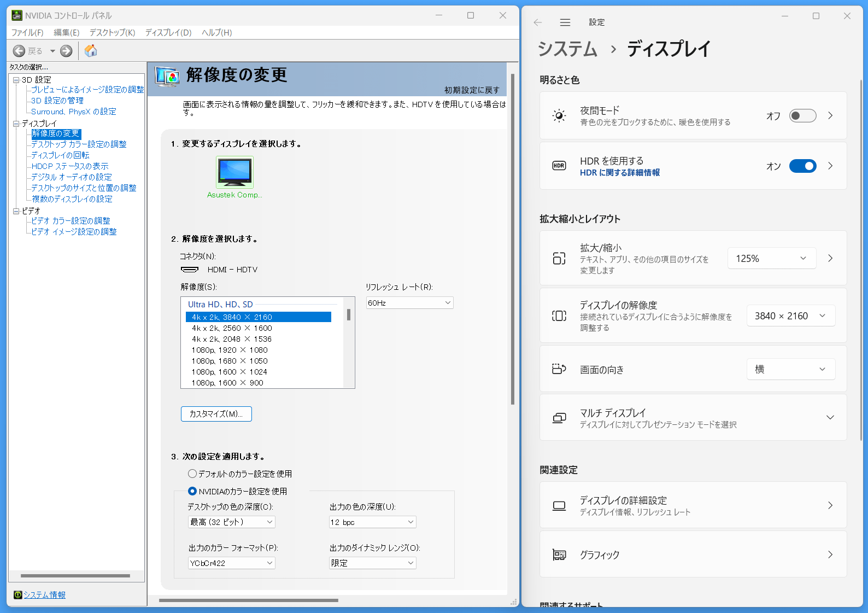The width and height of the screenshot is (868, 613).
Task: Open night light settings with its chevron
Action: [830, 115]
